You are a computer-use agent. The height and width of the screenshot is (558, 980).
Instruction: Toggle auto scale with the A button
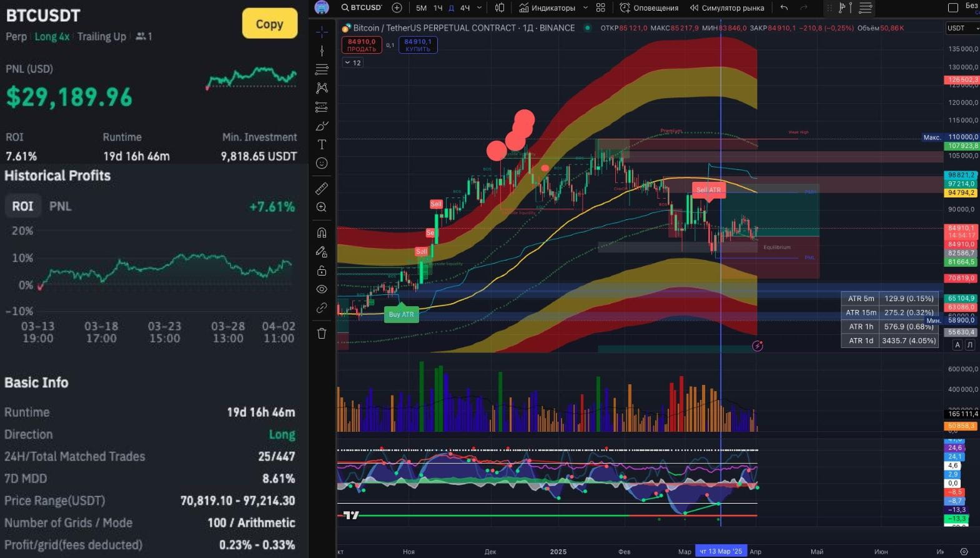[x=958, y=345]
